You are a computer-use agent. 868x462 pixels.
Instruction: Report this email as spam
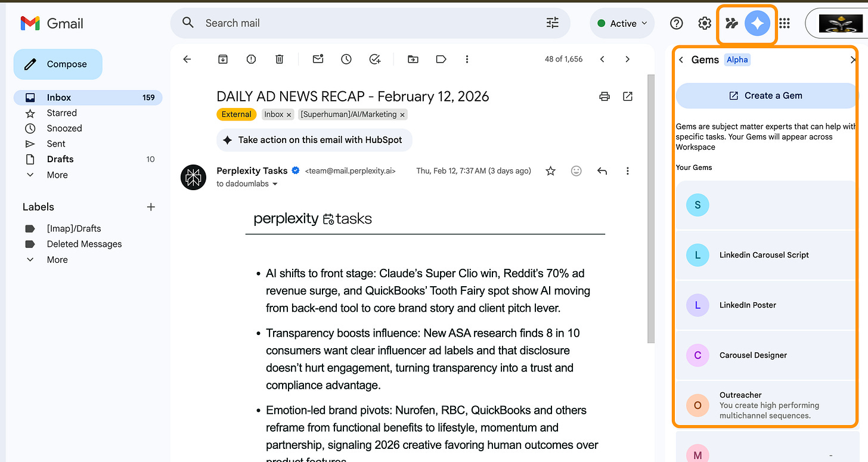(x=251, y=59)
